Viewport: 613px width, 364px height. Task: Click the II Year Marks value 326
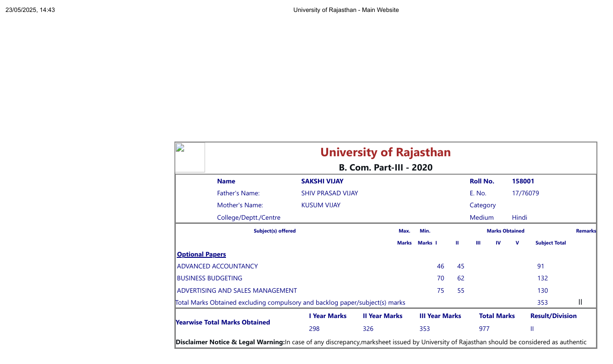[368, 329]
